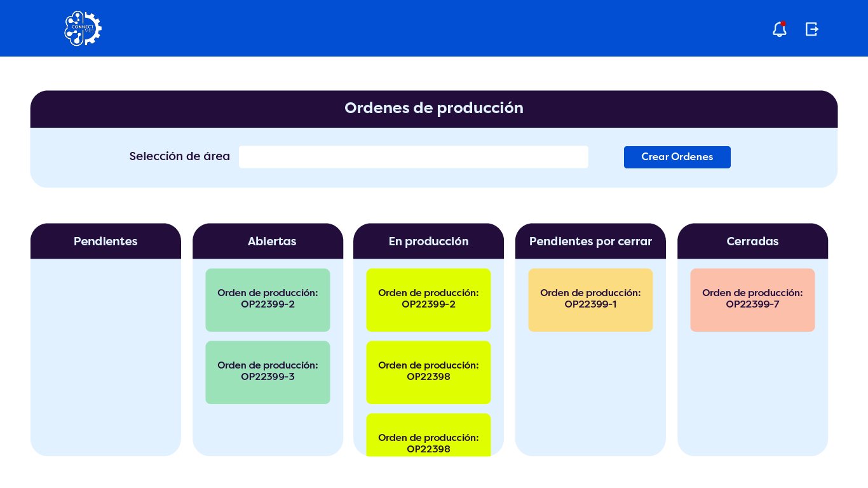
Task: Open the pink card OP22399-7 in Cerradas
Action: 752,300
